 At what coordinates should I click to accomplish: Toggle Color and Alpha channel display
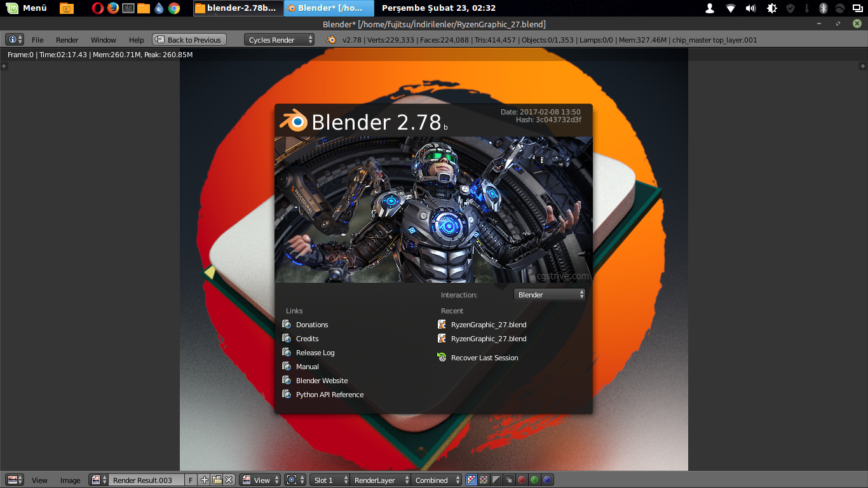coord(471,480)
